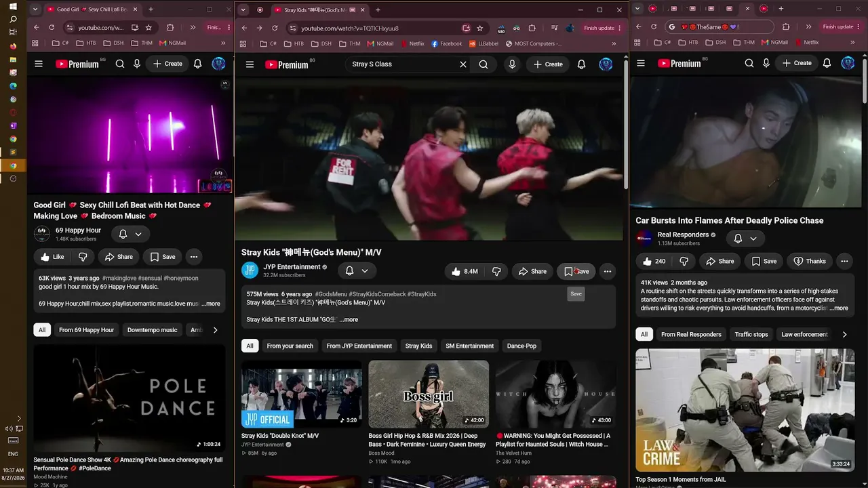Dislike the Good Girl video
Screen dimensions: 868x488
(x=83, y=257)
